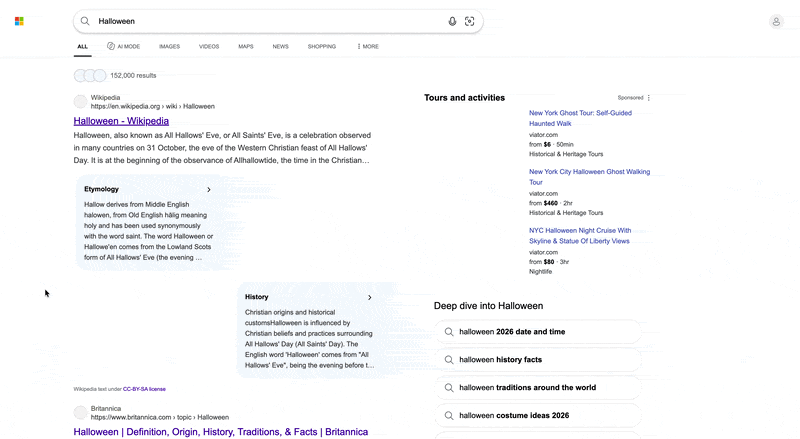Click the Wikipedia URL breadcrumb text
The width and height of the screenshot is (800, 439).
coord(153,106)
